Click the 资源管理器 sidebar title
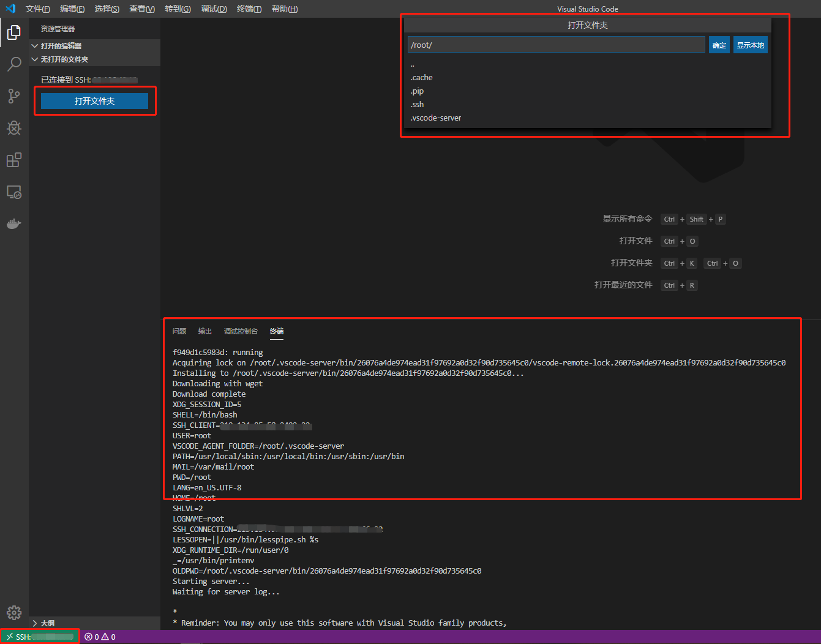The image size is (821, 644). click(58, 29)
